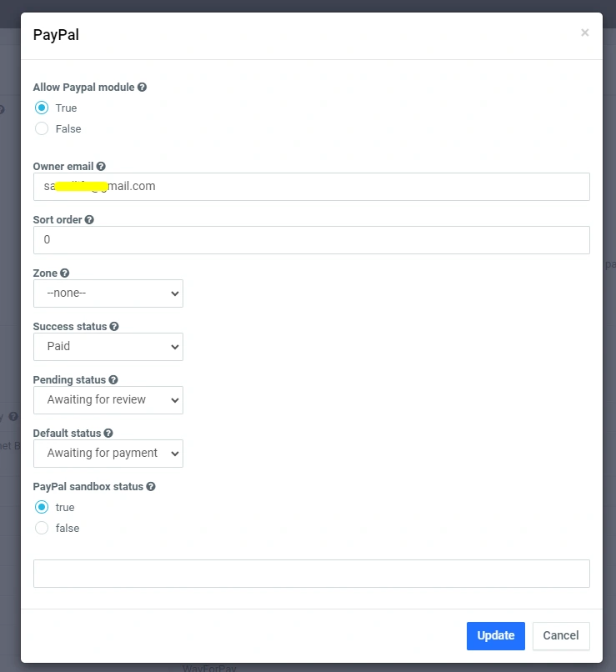Screen dimensions: 616x672
Task: Focus the Sort order input field
Action: (311, 240)
